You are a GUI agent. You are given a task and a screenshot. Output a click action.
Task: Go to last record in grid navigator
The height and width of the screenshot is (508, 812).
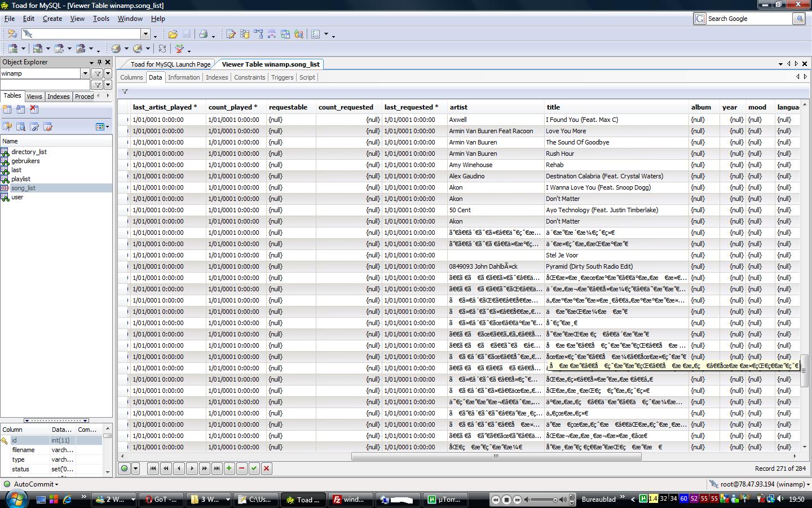(217, 468)
